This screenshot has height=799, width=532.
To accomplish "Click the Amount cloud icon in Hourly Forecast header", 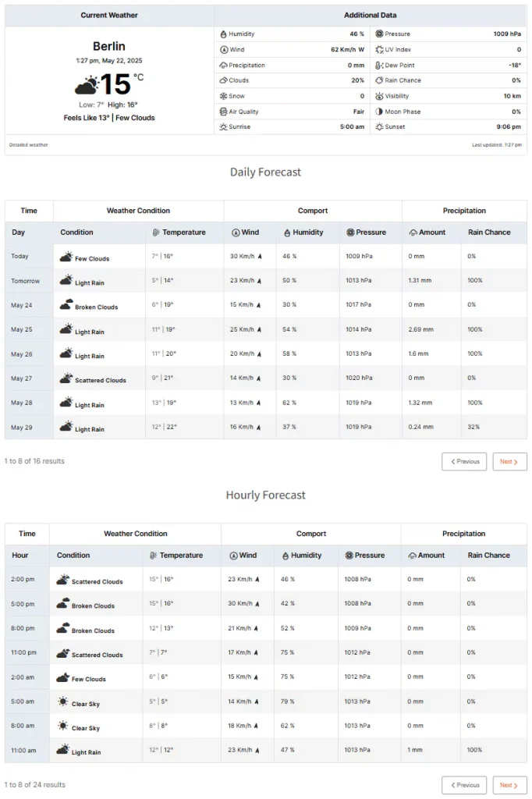I will coord(412,556).
